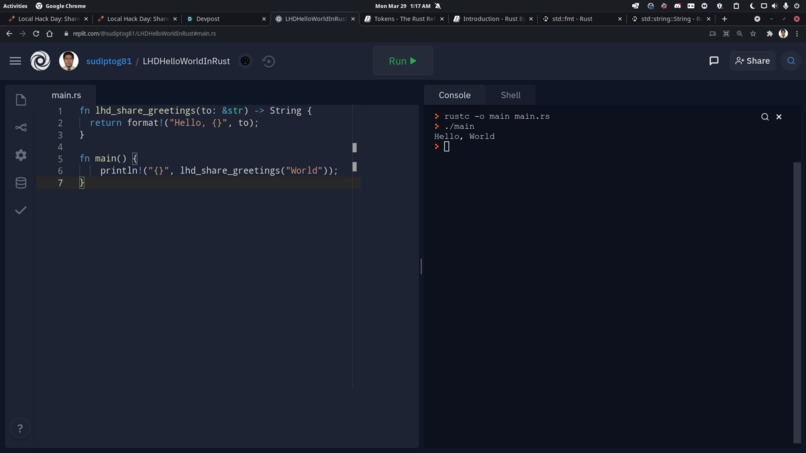Click the Replit spiral logo
This screenshot has height=453, width=806.
pos(40,61)
